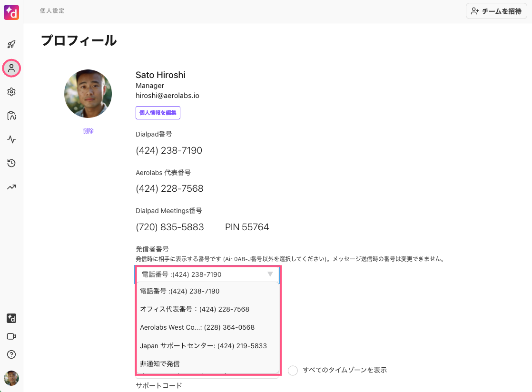Launch the Dialpad app icon in lower sidebar

click(x=11, y=318)
